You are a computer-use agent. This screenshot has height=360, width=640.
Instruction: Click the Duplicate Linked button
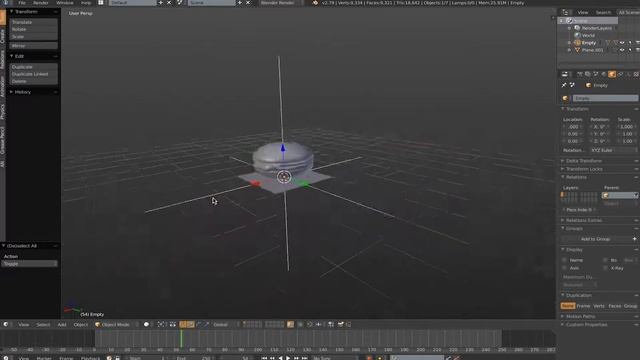click(33, 74)
